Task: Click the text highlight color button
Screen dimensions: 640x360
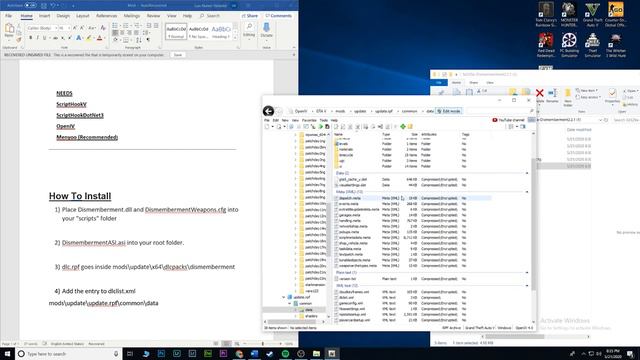Action: pyautogui.click(x=88, y=38)
